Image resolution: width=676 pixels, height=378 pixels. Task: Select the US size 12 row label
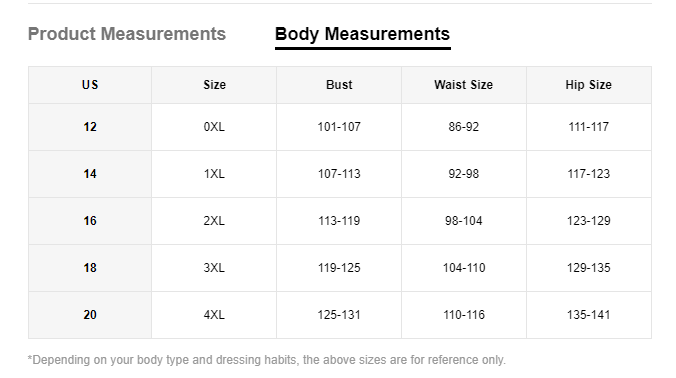90,127
